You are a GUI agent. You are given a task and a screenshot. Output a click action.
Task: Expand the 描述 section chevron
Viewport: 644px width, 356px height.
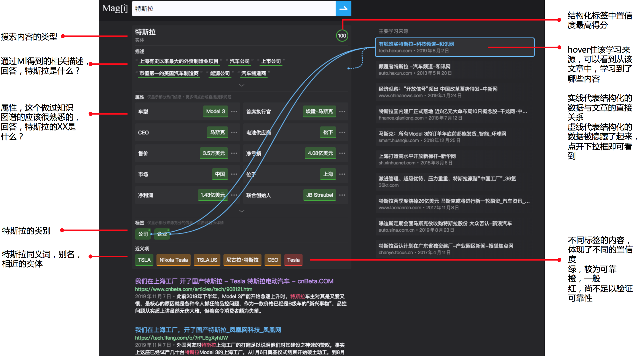242,85
